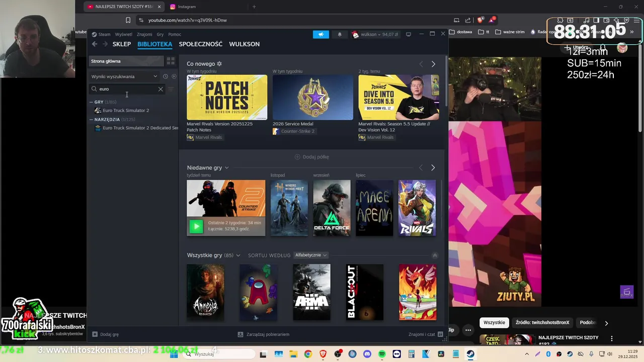Open a new browser tab
Viewport: 644px width, 362px height.
(x=254, y=7)
